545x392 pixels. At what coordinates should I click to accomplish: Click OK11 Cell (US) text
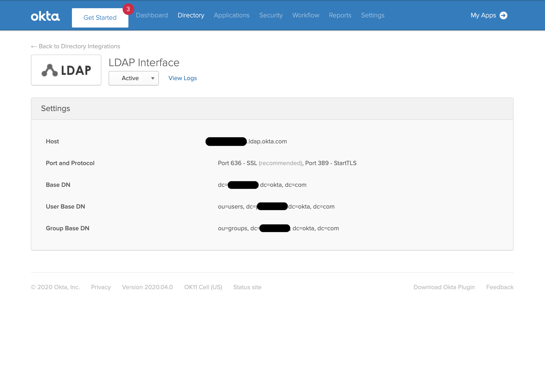(x=203, y=287)
